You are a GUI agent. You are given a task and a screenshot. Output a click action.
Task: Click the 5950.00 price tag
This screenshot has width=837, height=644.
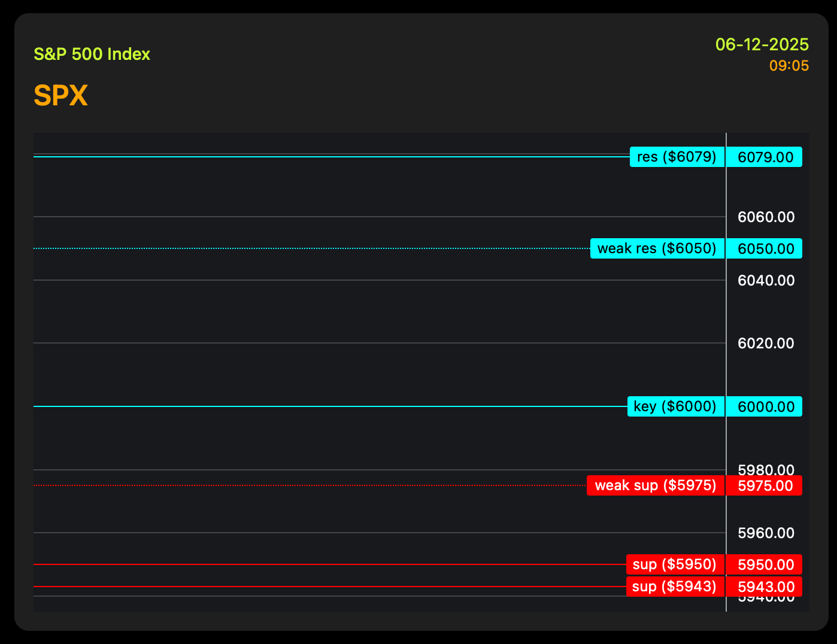pos(765,564)
